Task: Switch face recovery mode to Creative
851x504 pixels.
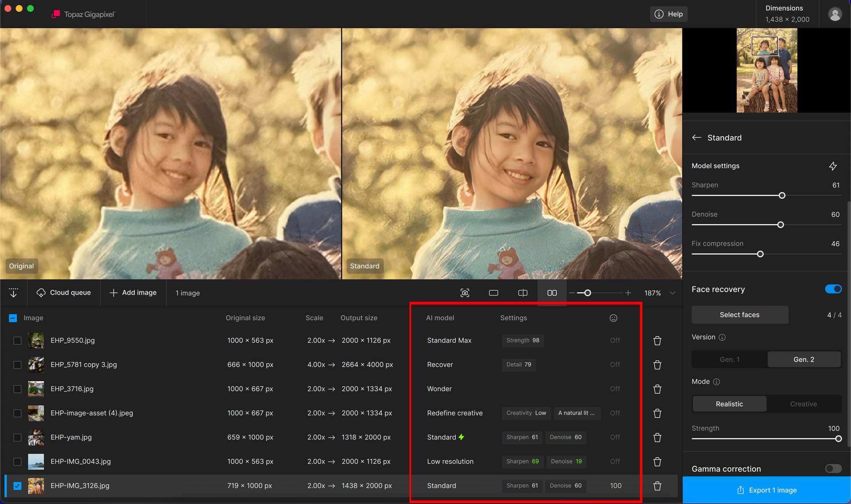Action: pos(803,404)
